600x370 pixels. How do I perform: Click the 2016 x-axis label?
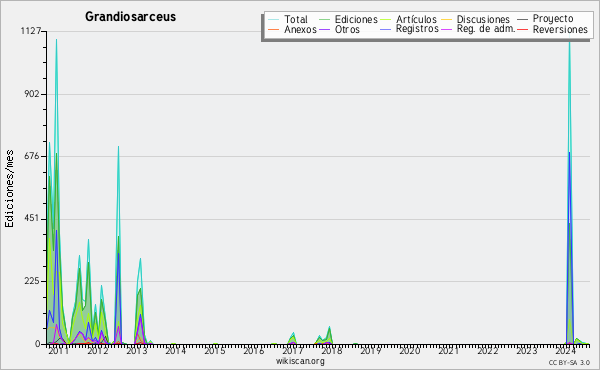254,351
